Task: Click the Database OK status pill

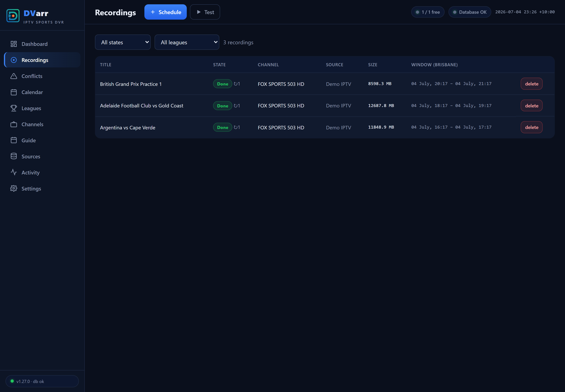Action: 470,12
